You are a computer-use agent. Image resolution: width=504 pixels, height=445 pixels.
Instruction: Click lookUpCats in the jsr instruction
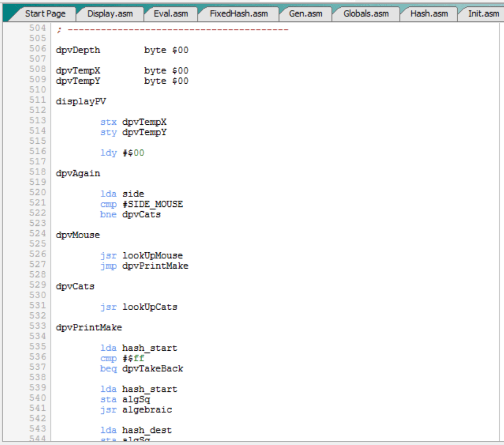click(x=150, y=307)
